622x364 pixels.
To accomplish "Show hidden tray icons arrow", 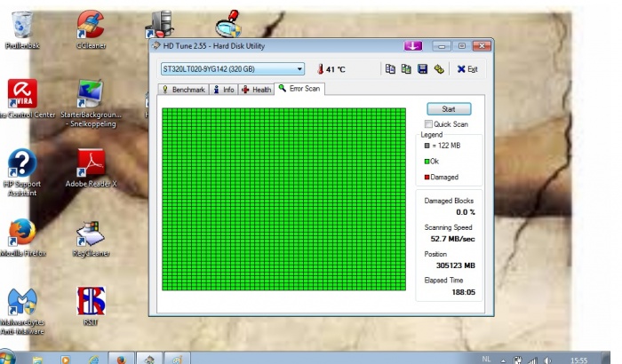I will [x=503, y=360].
